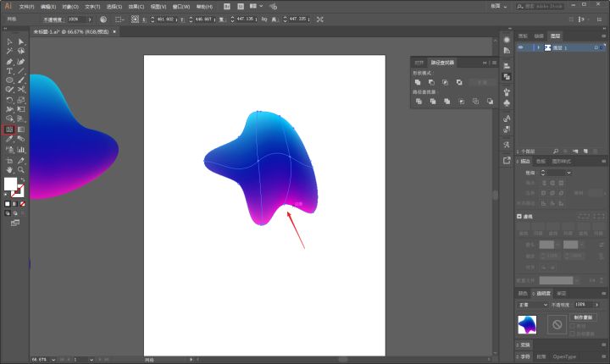Select the Type tool in toolbox
Image resolution: width=610 pixels, height=364 pixels.
click(9, 71)
